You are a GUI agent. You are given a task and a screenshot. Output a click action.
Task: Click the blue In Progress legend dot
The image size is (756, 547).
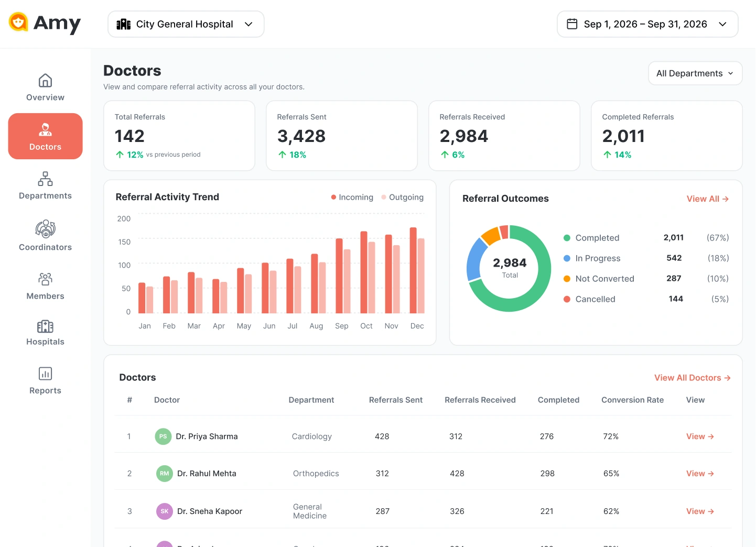pyautogui.click(x=567, y=258)
